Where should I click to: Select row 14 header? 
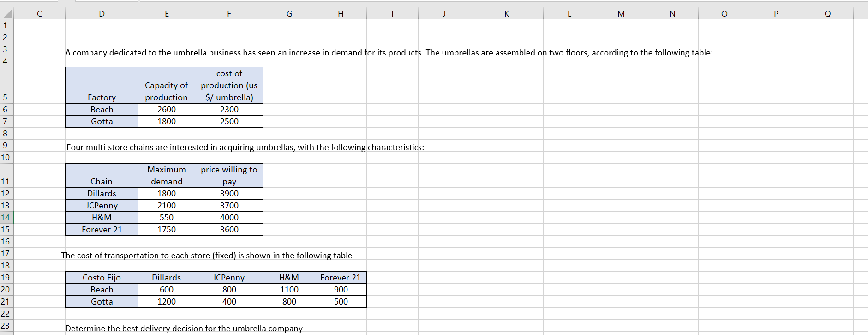coord(6,217)
